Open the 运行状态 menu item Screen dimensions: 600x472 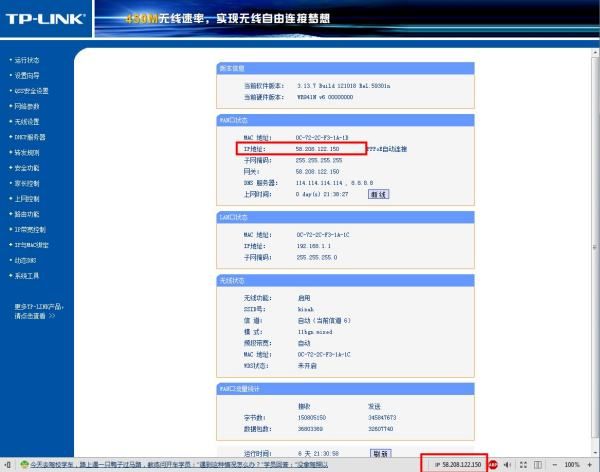click(x=27, y=60)
